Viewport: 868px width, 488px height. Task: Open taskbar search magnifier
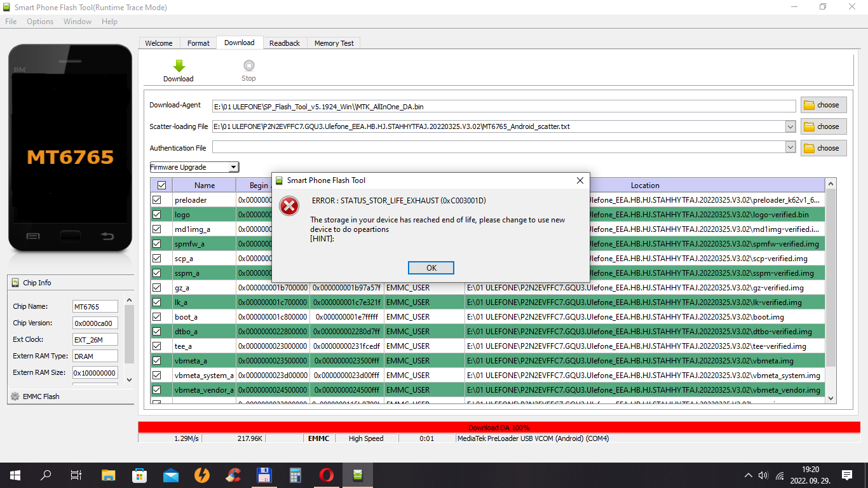(46, 475)
